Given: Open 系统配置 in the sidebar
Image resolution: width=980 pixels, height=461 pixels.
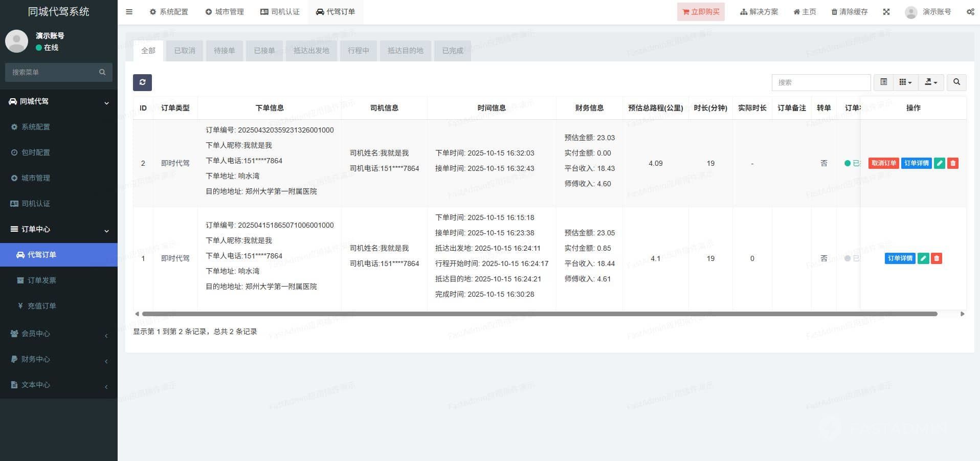Looking at the screenshot, I should (59, 127).
